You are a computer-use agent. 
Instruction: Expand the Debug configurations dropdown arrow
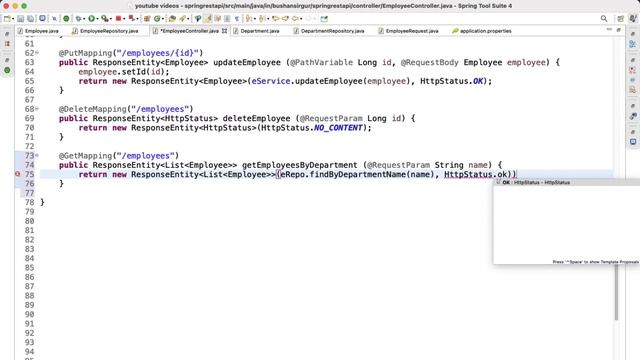pos(84,19)
